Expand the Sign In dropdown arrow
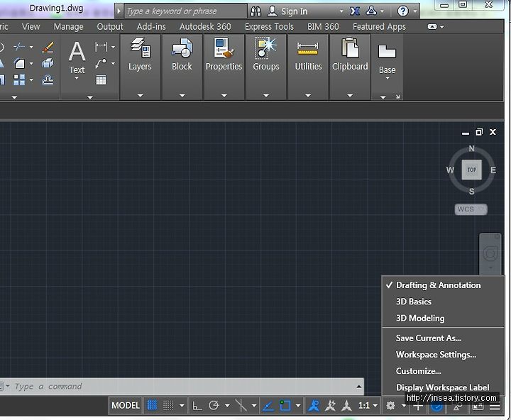Viewport: 511px width, 420px height. 341,11
